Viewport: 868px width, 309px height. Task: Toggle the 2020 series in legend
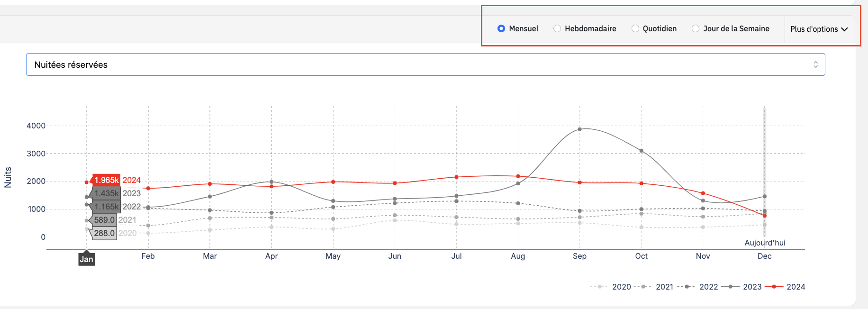tap(621, 287)
